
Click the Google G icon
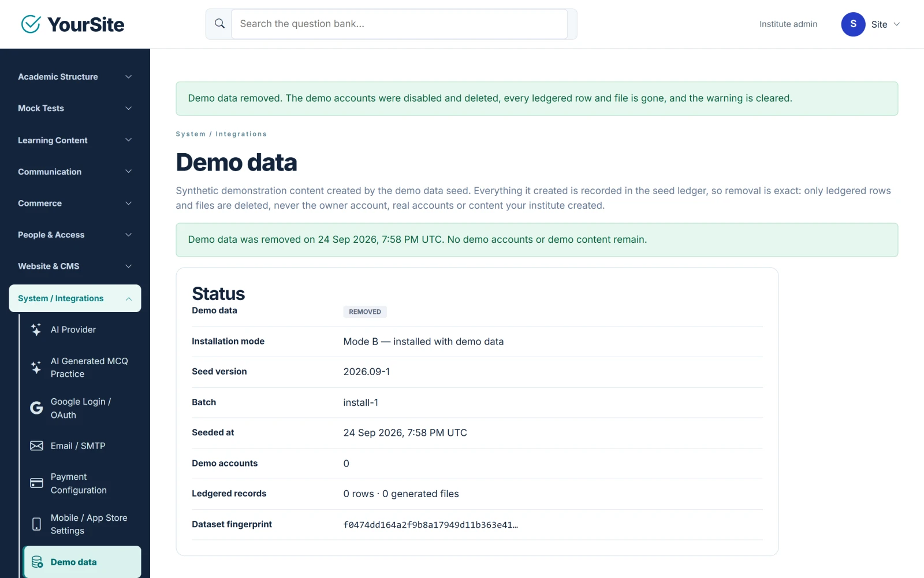pos(36,408)
